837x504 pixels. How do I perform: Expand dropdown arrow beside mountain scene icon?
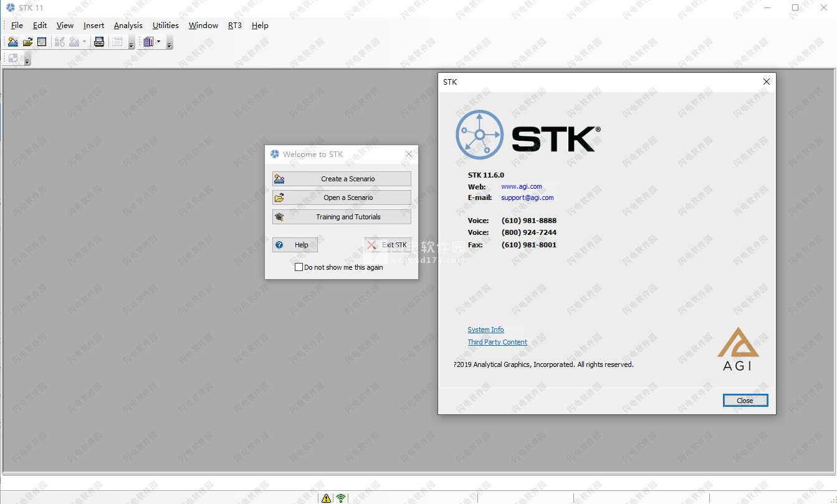pos(85,42)
